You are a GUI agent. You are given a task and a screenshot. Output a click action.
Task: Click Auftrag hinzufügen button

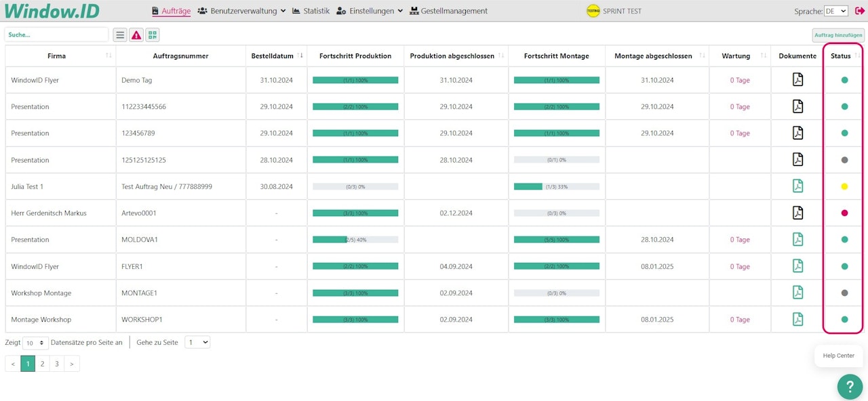838,35
